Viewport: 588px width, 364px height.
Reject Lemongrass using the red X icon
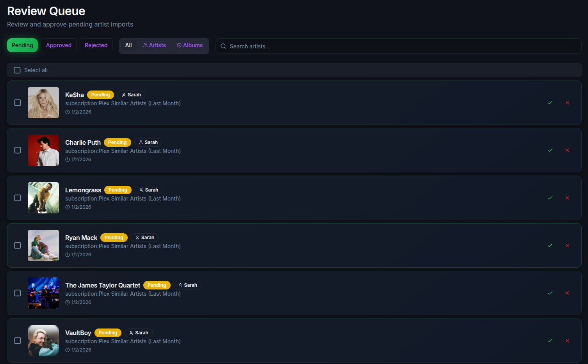(x=567, y=198)
